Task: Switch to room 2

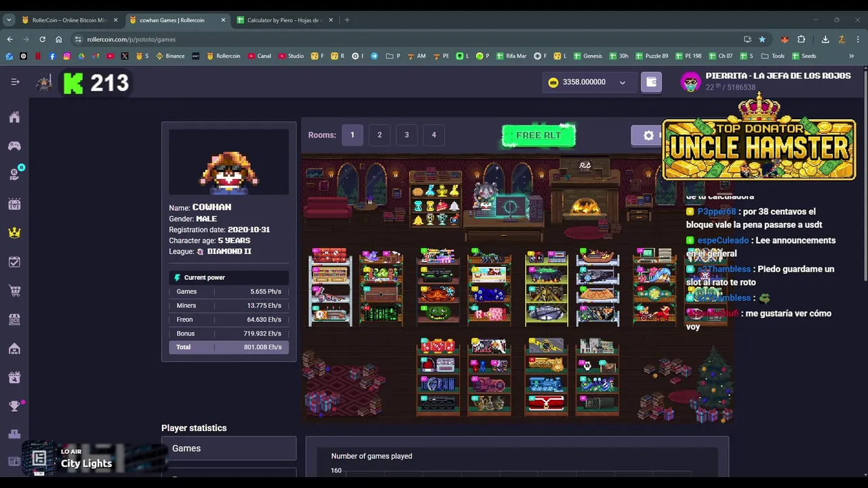Action: point(380,135)
